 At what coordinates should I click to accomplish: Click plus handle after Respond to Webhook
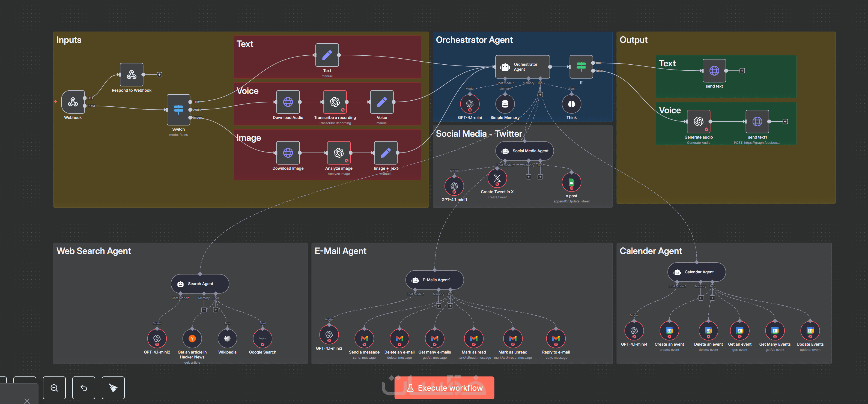(159, 74)
